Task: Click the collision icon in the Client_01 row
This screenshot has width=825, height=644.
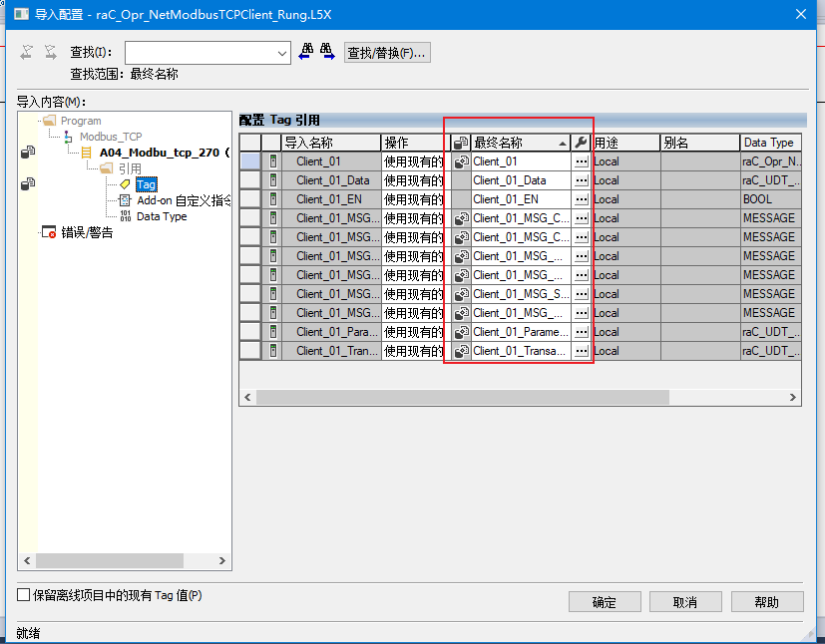Action: click(461, 161)
